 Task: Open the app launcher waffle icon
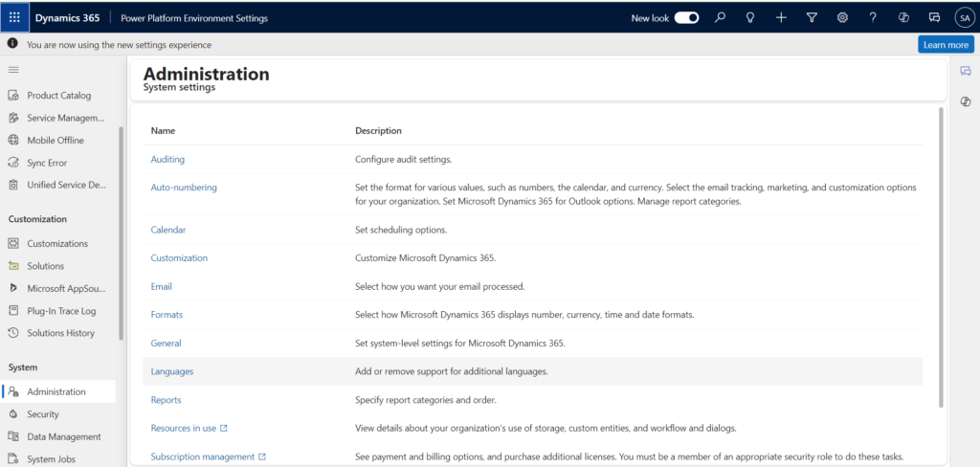pyautogui.click(x=14, y=17)
